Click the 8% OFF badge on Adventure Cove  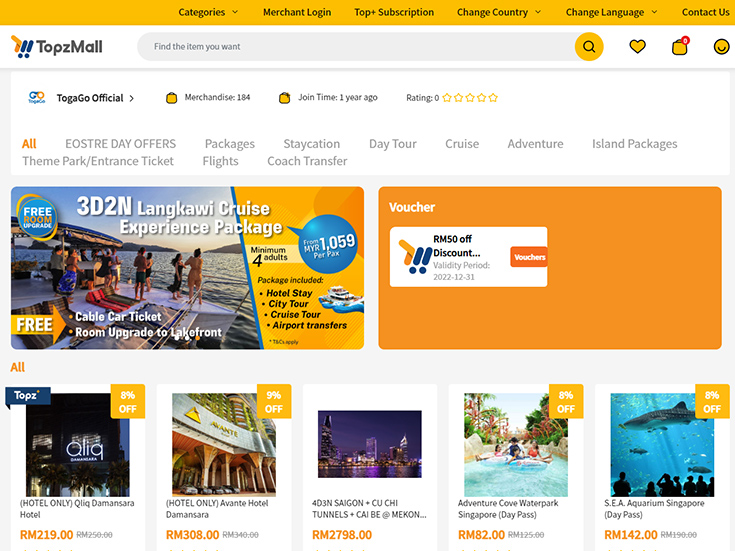point(566,401)
